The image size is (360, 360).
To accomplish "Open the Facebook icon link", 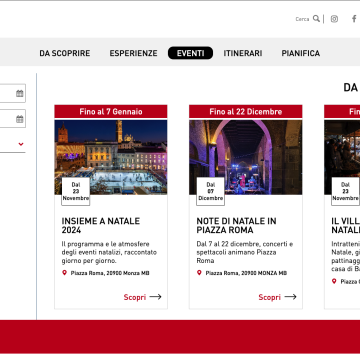I will coord(354,19).
